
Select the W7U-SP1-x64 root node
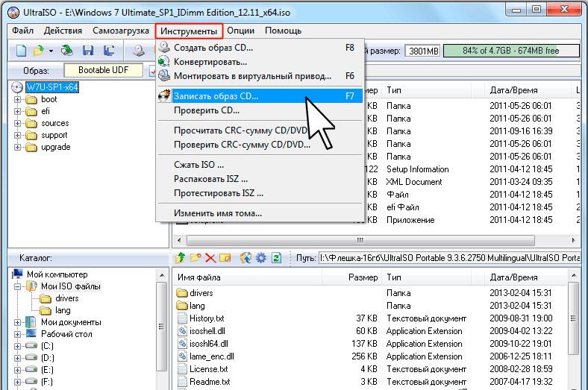click(x=52, y=87)
